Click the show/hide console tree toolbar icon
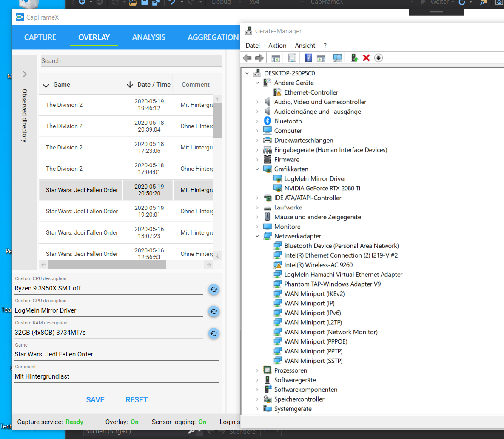The width and height of the screenshot is (504, 439). [276, 58]
